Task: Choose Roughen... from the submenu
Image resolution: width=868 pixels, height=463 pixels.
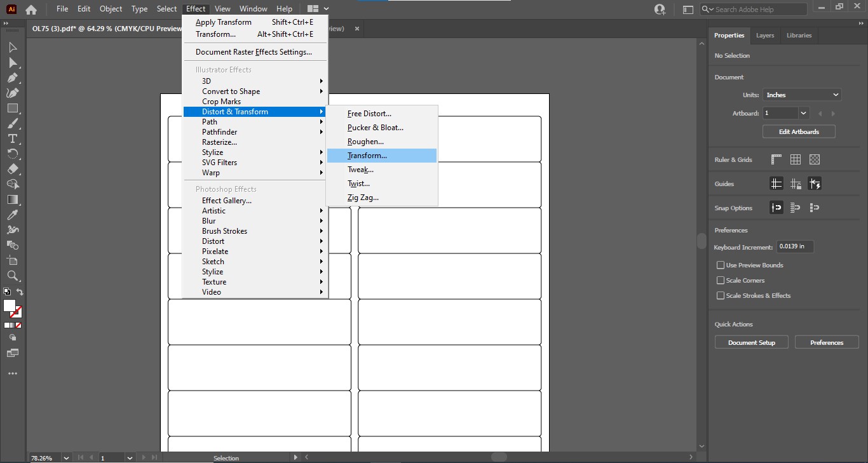Action: click(382, 142)
